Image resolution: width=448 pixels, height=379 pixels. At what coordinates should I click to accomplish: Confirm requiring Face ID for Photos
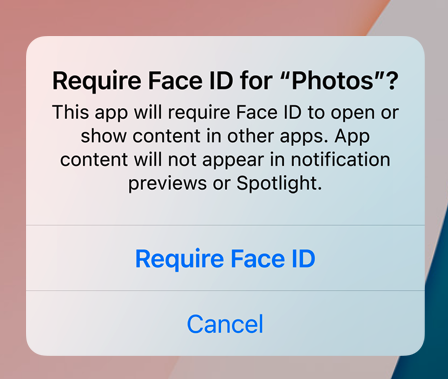225,258
